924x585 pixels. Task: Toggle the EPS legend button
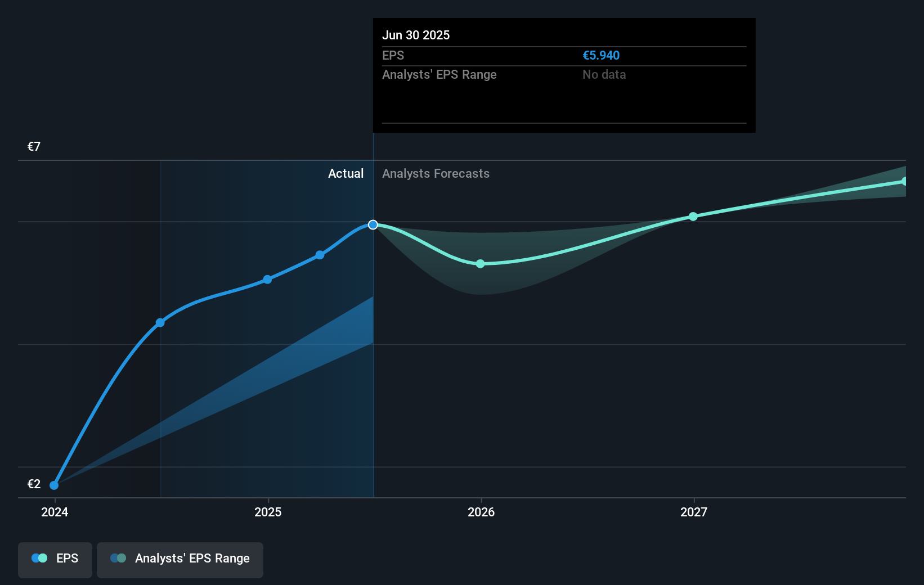tap(55, 560)
